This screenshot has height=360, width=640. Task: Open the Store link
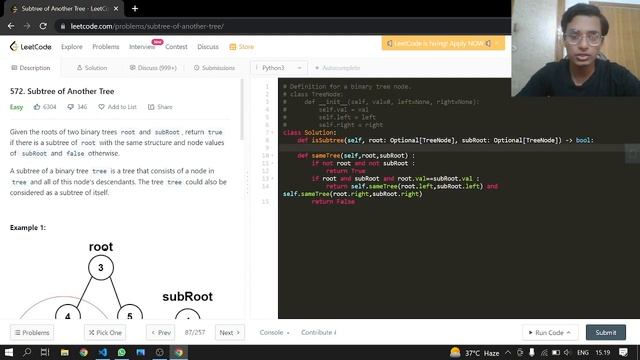point(242,47)
